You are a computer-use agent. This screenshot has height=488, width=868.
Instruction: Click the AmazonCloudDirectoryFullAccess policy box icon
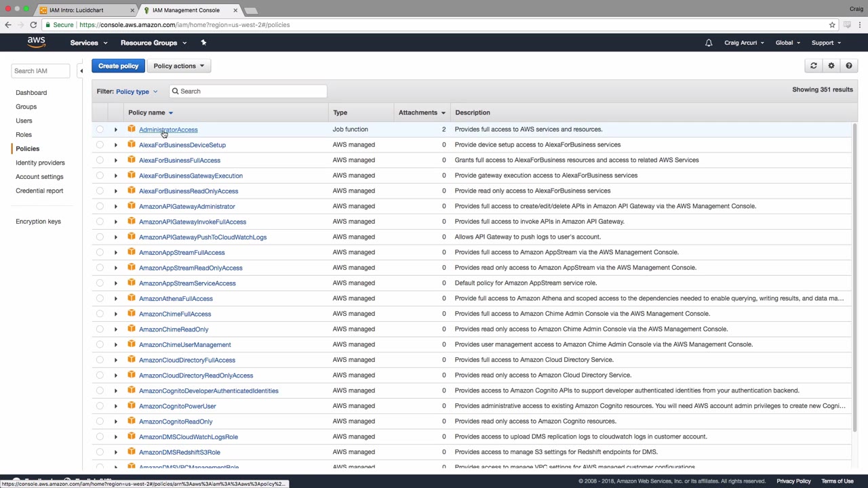pos(132,360)
